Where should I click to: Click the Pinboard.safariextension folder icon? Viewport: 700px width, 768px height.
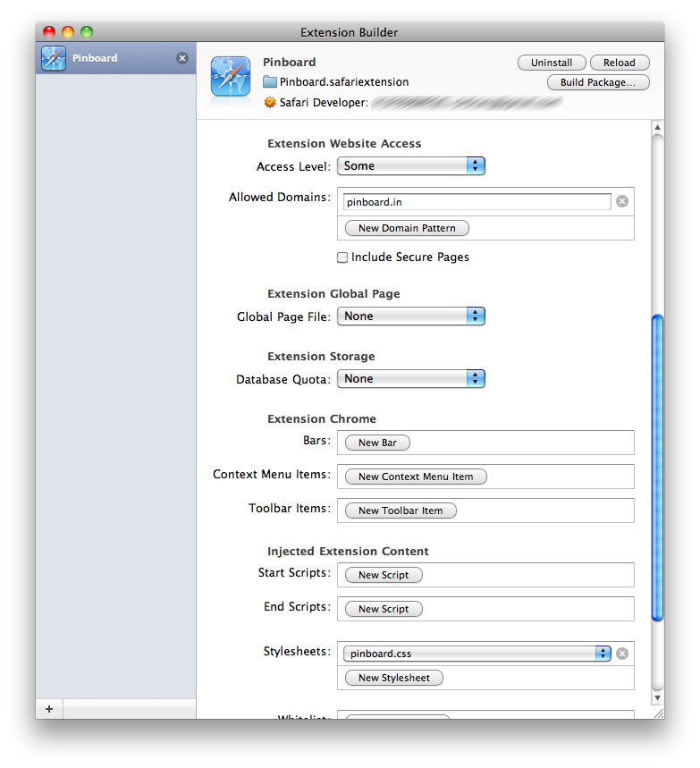(x=270, y=82)
